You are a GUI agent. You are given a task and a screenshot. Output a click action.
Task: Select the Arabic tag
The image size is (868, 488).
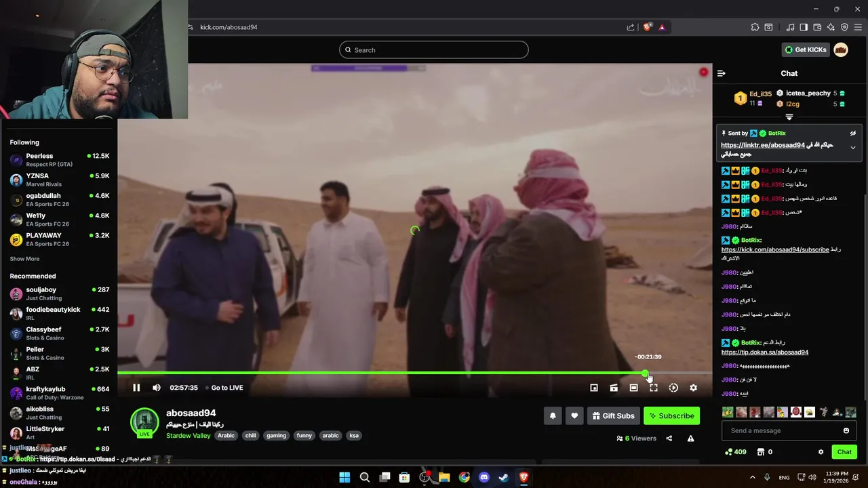[226, 436]
